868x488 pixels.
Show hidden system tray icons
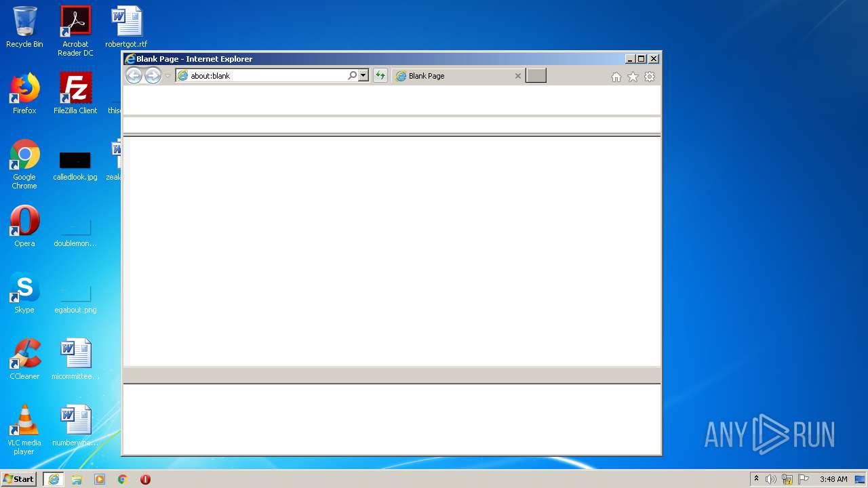pos(757,479)
